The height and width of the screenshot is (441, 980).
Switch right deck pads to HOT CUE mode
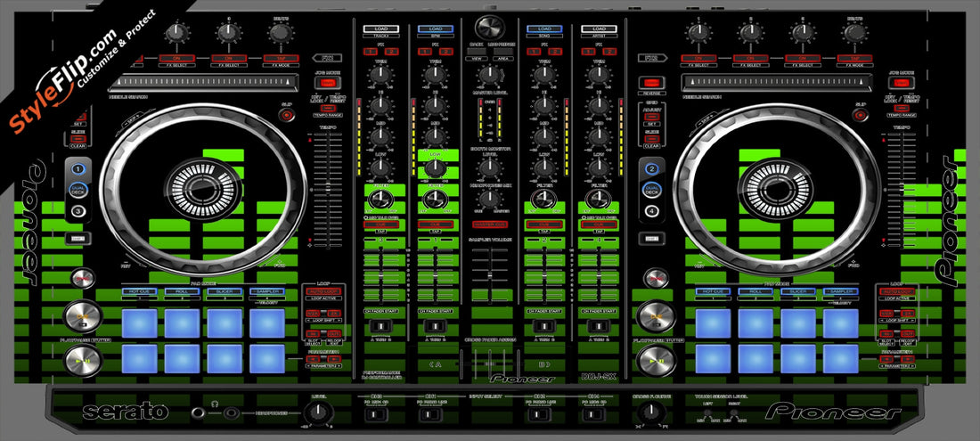[x=713, y=291]
